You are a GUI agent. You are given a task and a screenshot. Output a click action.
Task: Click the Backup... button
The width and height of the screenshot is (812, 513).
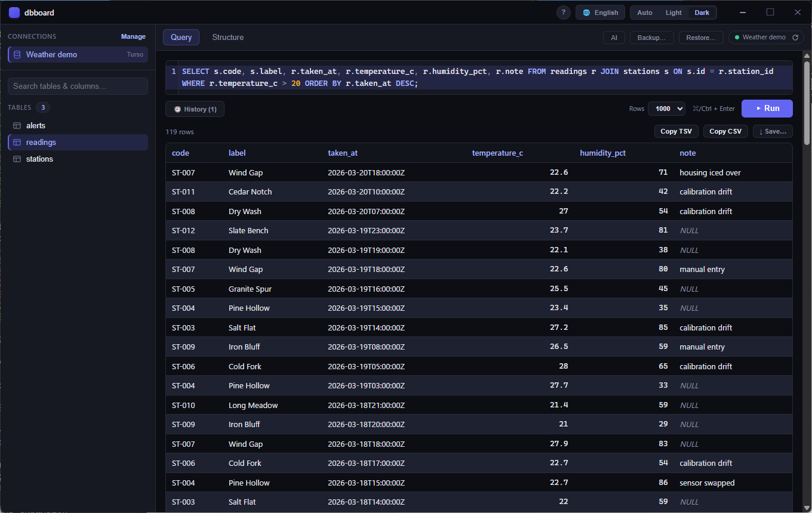pos(652,38)
